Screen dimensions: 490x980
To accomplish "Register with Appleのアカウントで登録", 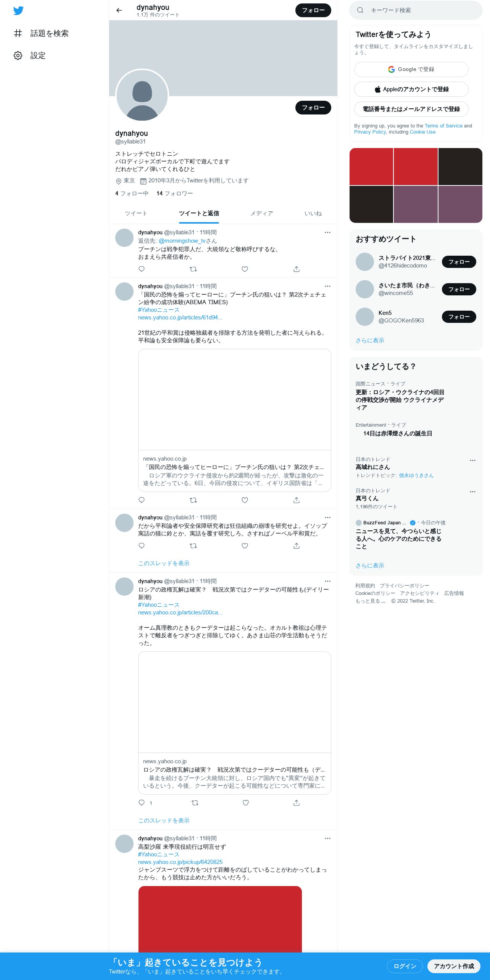I will tap(411, 89).
